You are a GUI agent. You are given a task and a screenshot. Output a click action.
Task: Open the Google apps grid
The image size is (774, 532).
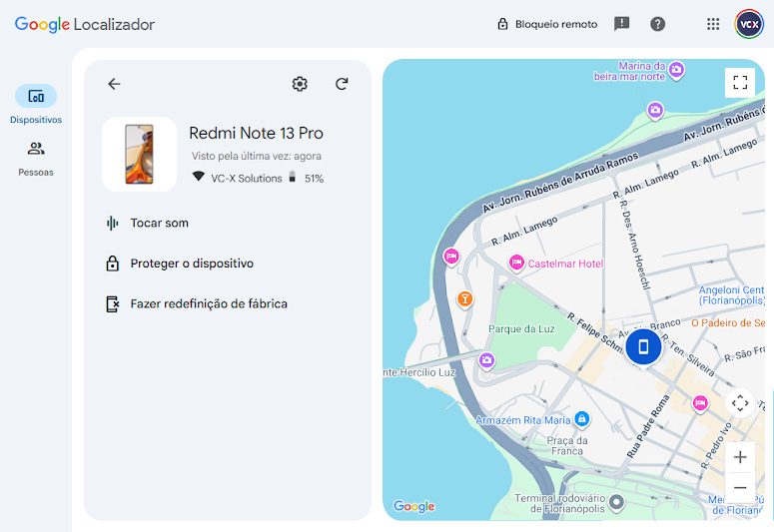713,24
